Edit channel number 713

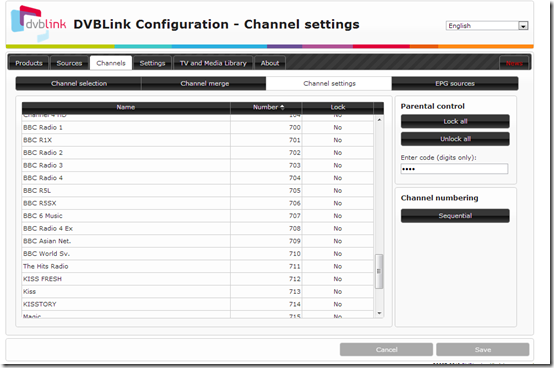tap(295, 292)
